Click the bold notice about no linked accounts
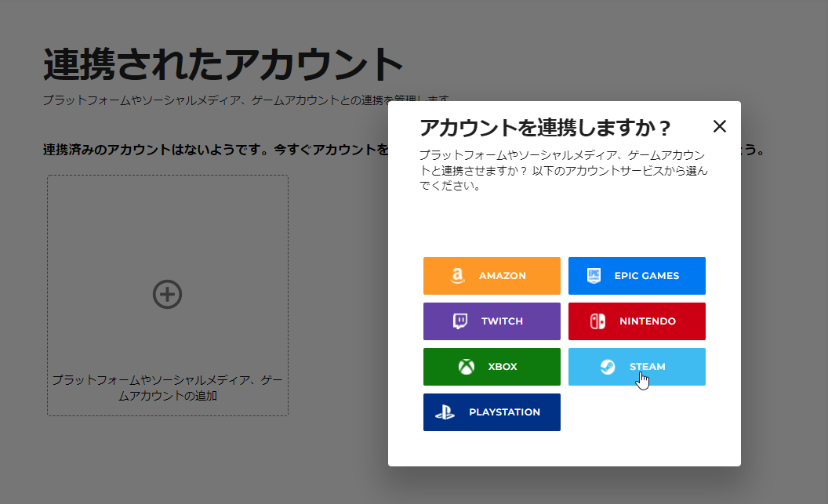The width and height of the screenshot is (828, 504). [216, 150]
